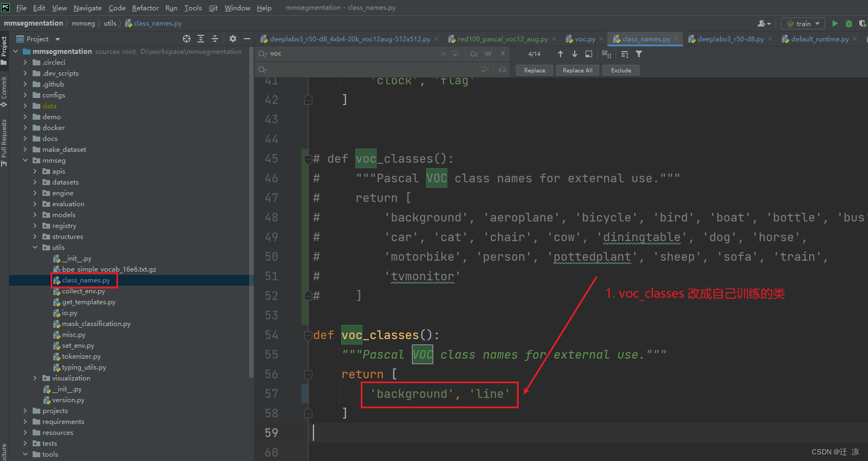Toggle Words (W) option in search
868x461 pixels.
[488, 54]
